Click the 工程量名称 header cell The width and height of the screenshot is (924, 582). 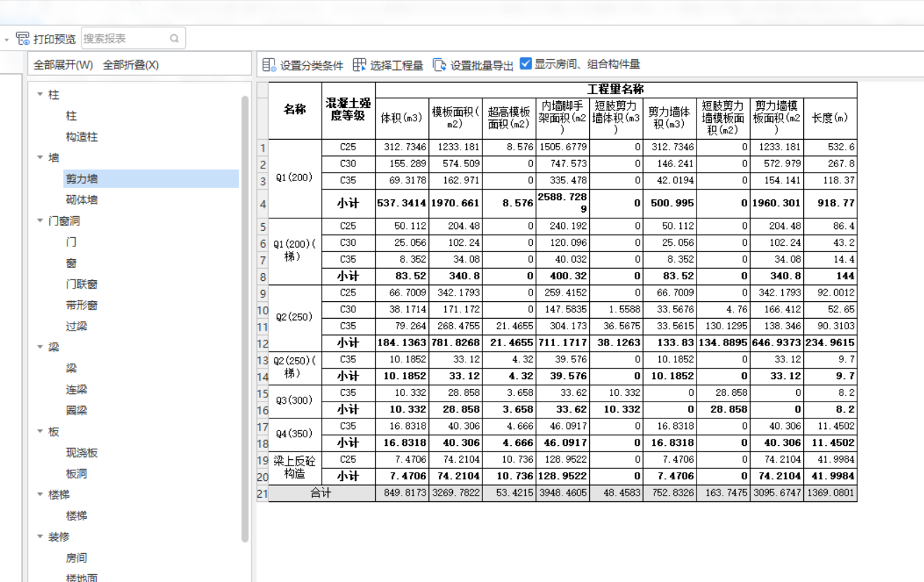click(x=616, y=90)
